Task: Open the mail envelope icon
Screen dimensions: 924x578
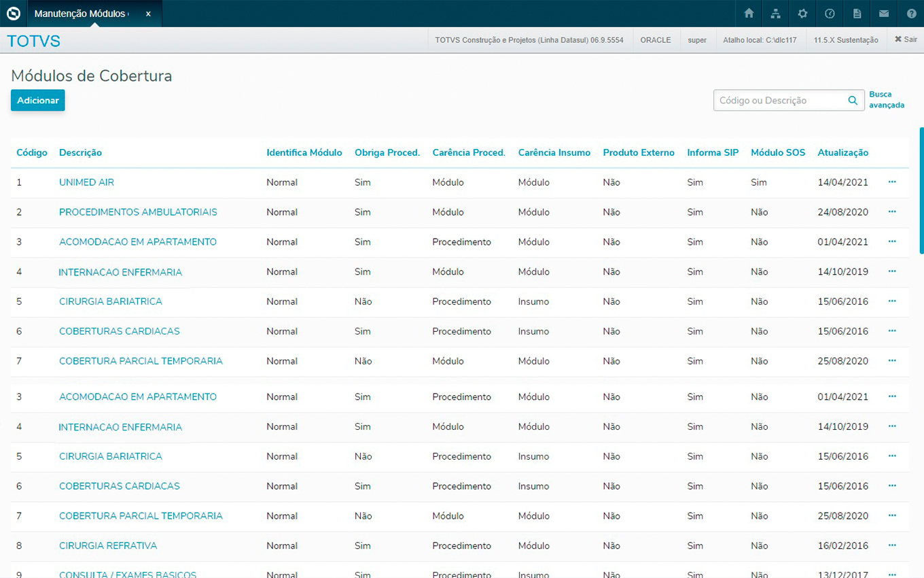Action: tap(883, 14)
